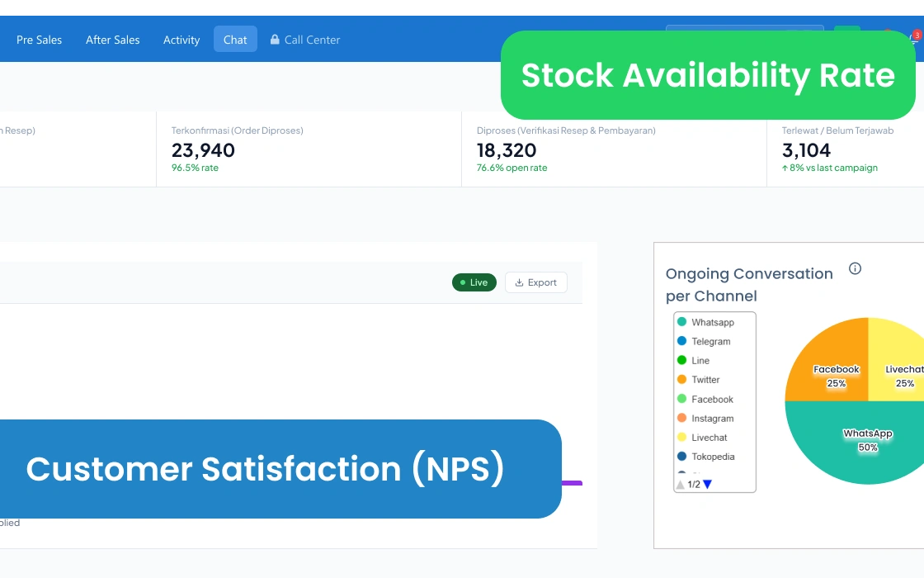Switch to the After Sales tab
The width and height of the screenshot is (924, 578).
click(112, 40)
